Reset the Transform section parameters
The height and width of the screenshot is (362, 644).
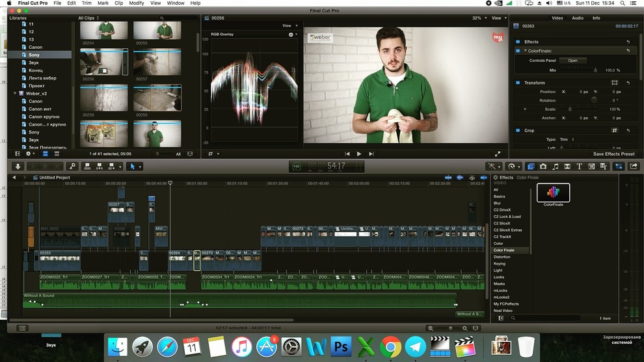(x=628, y=83)
